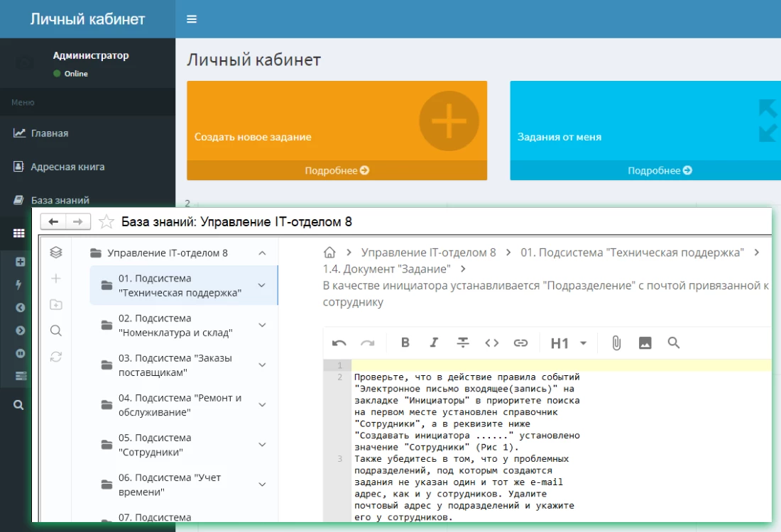Screen dimensions: 781x532
Task: Open Адресная книга in the left menu
Action: pyautogui.click(x=67, y=167)
